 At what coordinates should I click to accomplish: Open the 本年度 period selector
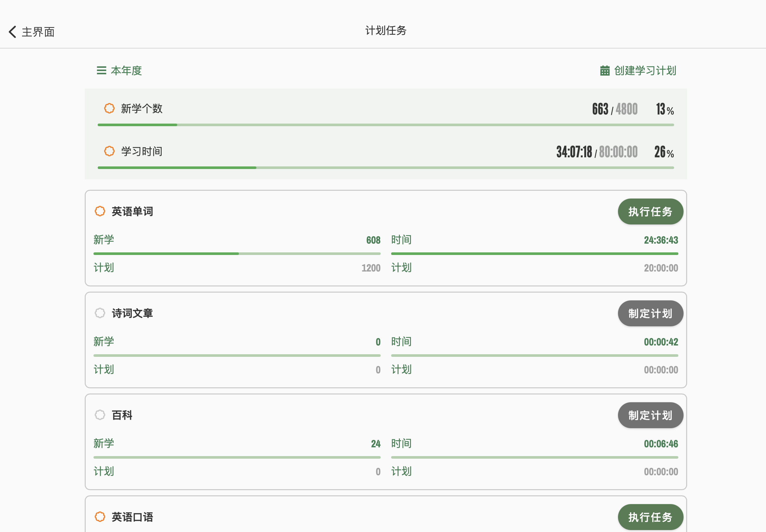point(126,71)
